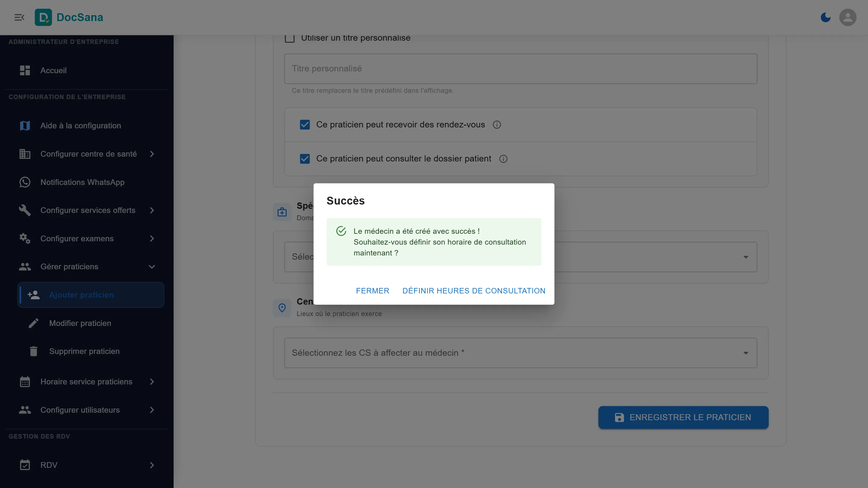Click the wrench icon for services offerts

click(x=25, y=210)
